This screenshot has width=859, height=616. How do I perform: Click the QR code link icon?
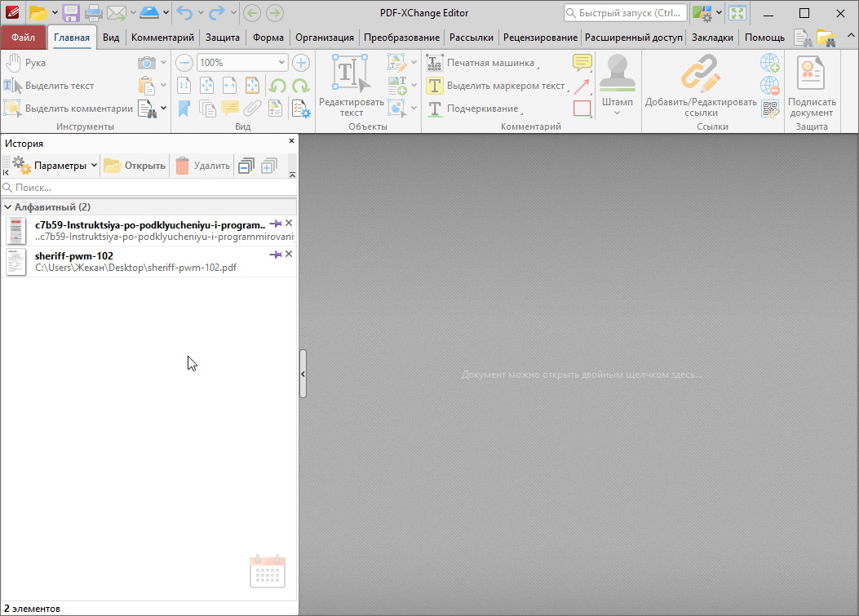770,109
